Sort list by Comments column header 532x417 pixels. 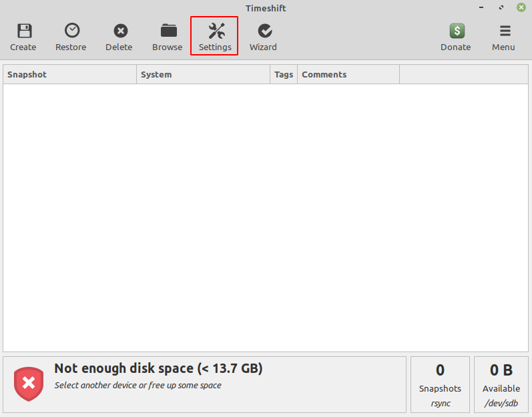click(x=348, y=75)
